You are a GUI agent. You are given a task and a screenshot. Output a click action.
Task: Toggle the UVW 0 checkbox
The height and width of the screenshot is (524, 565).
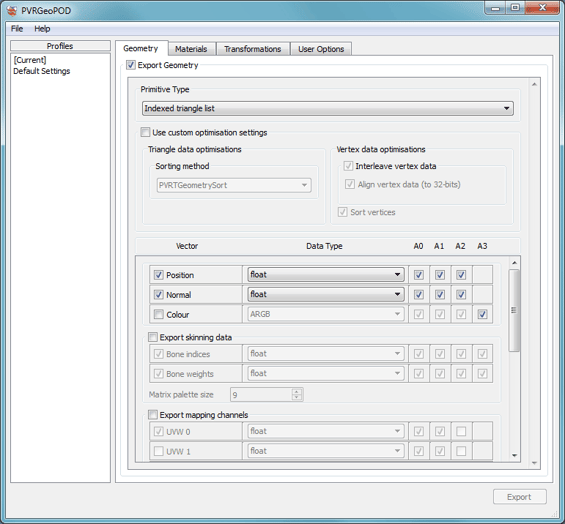click(x=159, y=431)
